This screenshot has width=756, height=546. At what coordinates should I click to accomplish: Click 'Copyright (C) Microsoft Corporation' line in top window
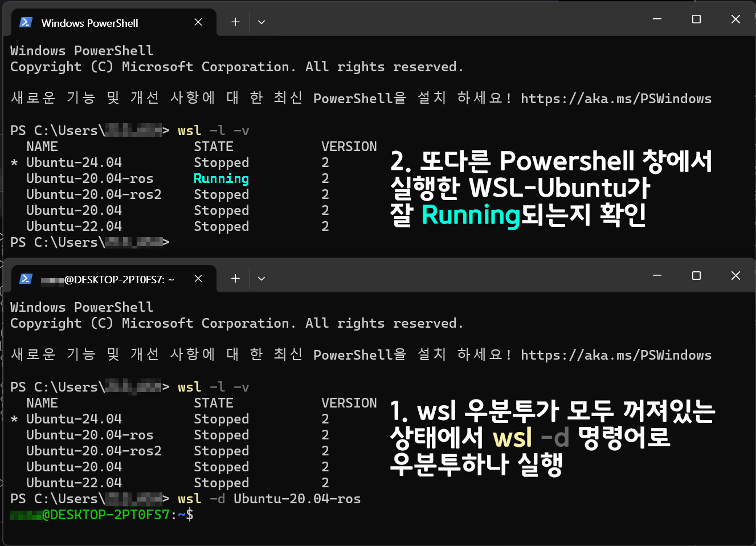click(x=237, y=67)
